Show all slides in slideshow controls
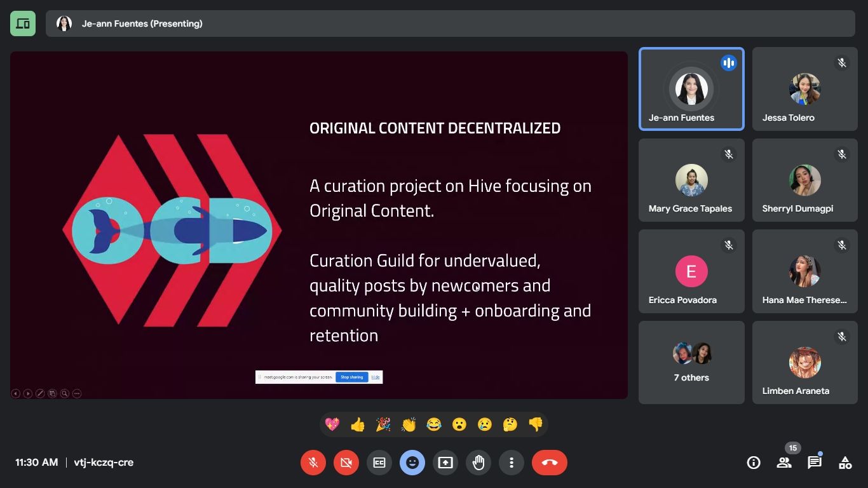The image size is (868, 488). tap(52, 393)
